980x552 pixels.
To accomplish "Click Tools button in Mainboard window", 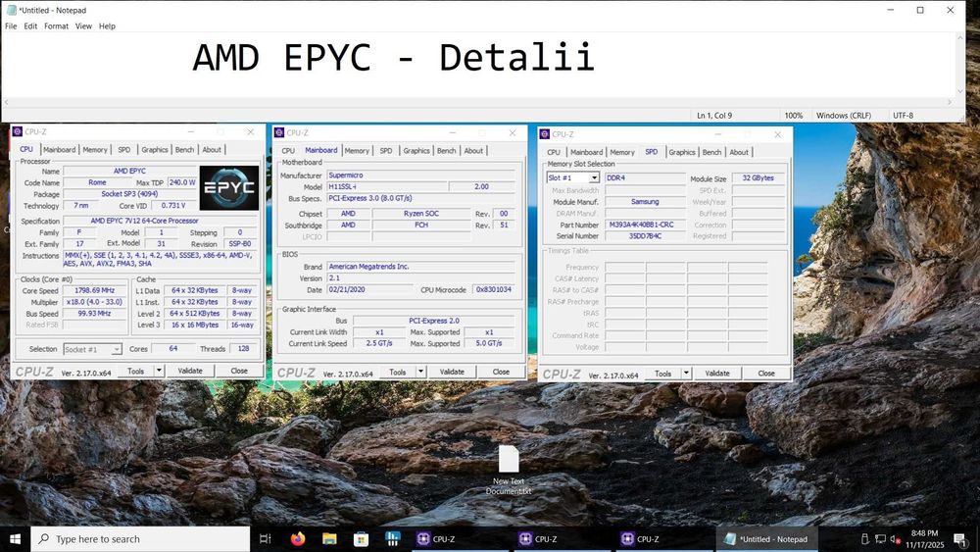I will (398, 372).
